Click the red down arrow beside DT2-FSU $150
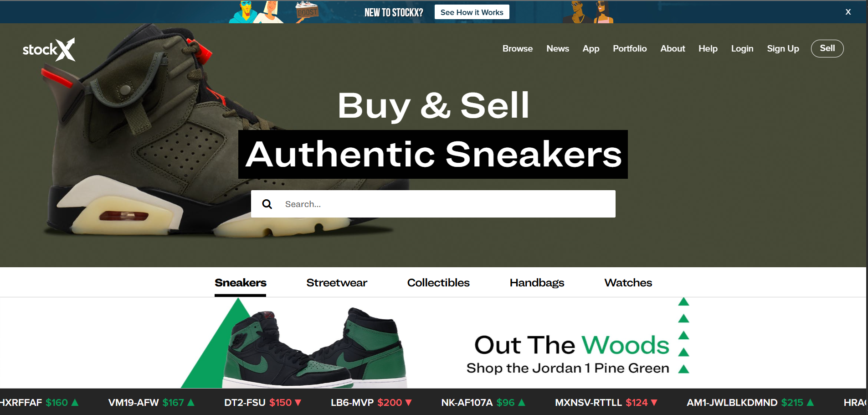Screen dimensions: 868x415 pyautogui.click(x=298, y=403)
